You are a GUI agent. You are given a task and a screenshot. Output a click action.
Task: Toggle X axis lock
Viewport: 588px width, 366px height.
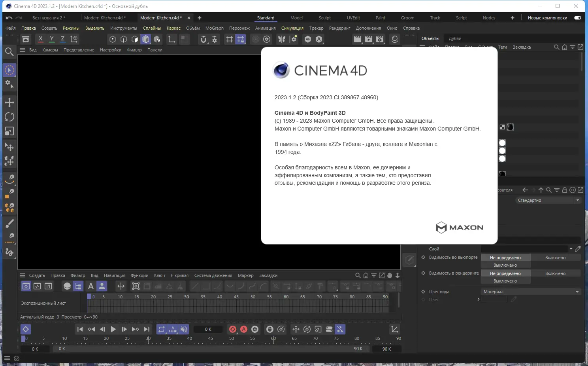(41, 39)
